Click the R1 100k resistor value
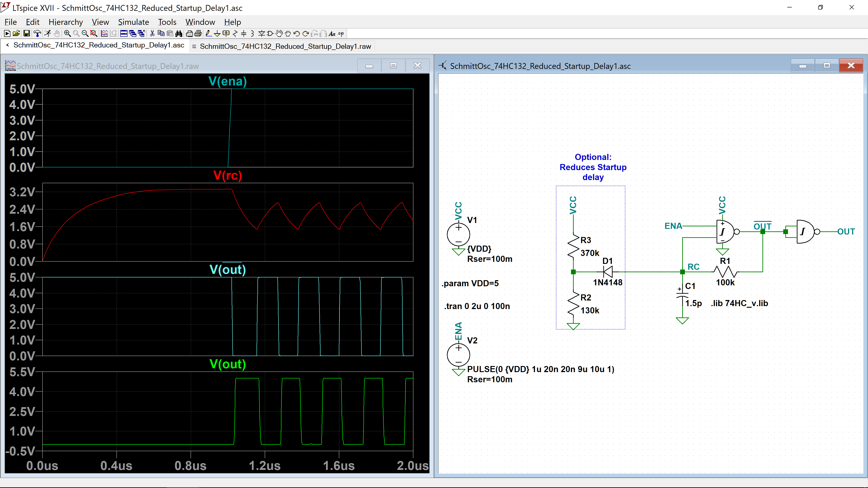This screenshot has height=488, width=868. [x=725, y=283]
